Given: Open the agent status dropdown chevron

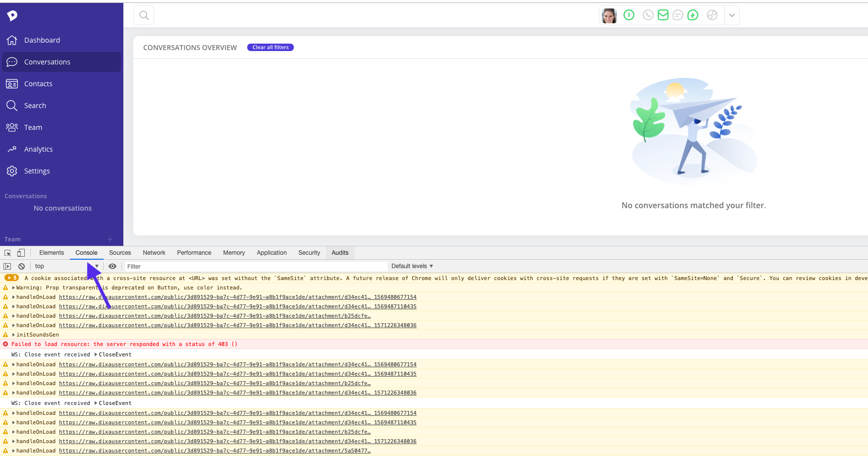Looking at the screenshot, I should [x=732, y=15].
